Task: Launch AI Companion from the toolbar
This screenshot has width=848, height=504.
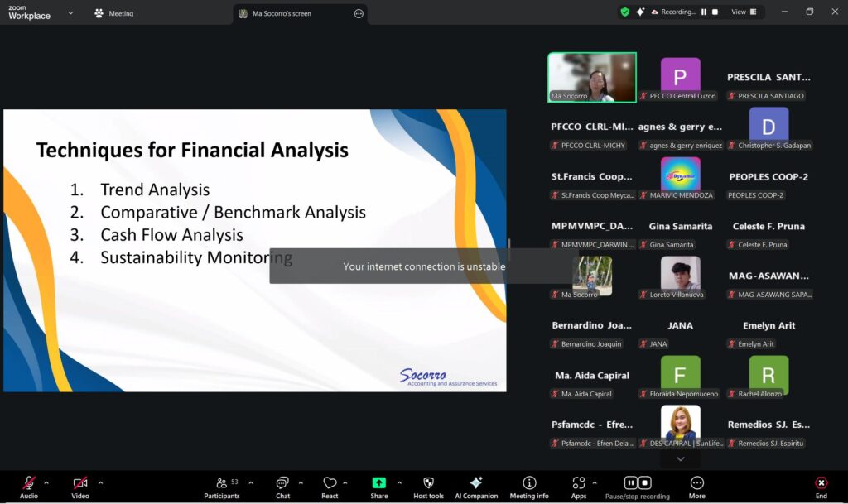Action: [476, 483]
